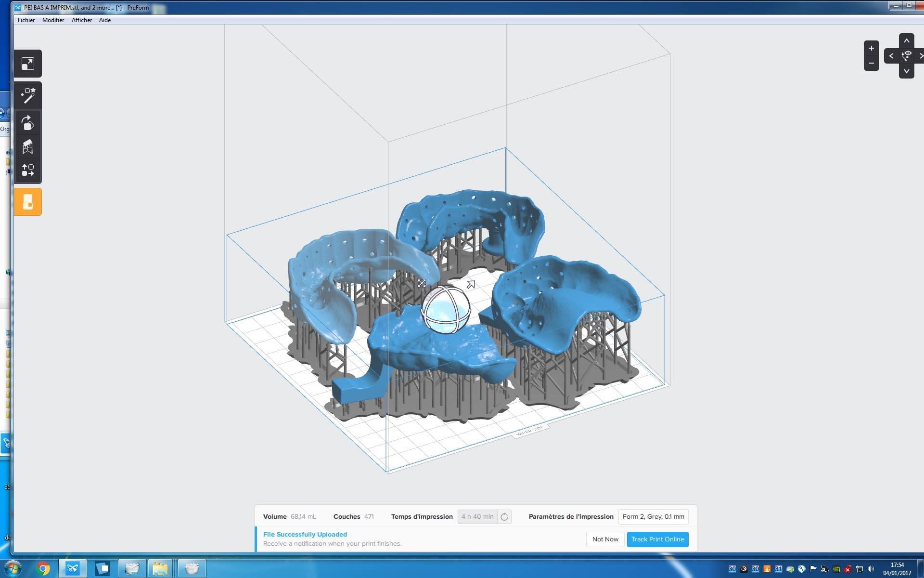Zoom in with the plus button

pos(871,48)
